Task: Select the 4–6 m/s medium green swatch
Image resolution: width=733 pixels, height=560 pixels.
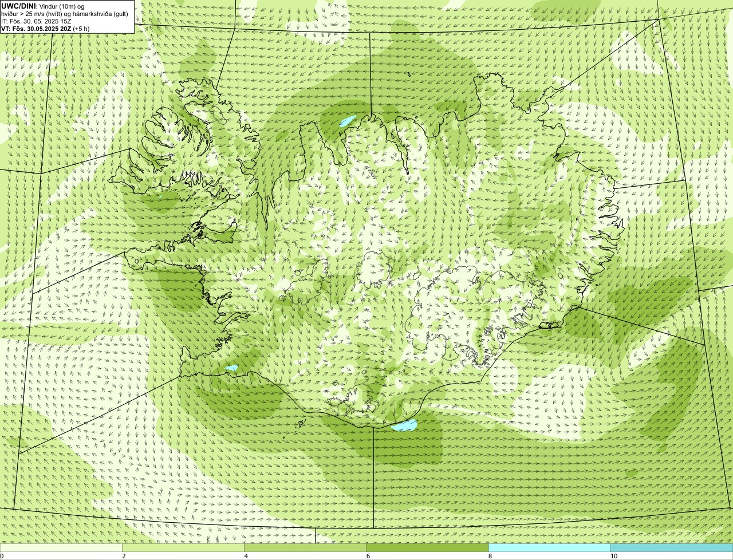Action: pos(305,547)
